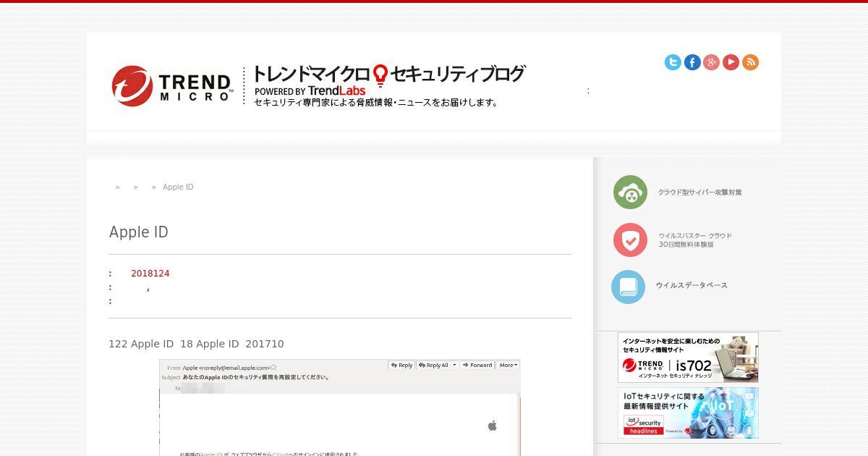Click the email subject line text
Image resolution: width=868 pixels, height=456 pixels.
(x=257, y=377)
